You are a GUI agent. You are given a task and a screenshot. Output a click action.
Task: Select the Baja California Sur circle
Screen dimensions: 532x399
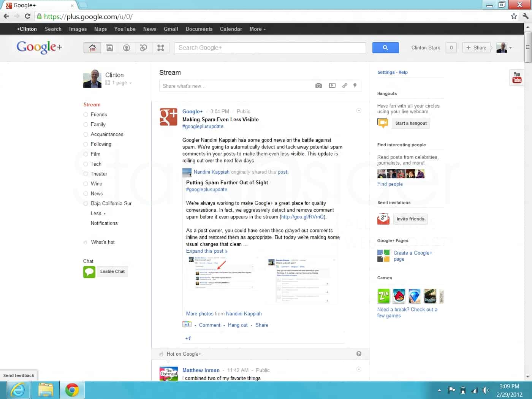(x=111, y=203)
